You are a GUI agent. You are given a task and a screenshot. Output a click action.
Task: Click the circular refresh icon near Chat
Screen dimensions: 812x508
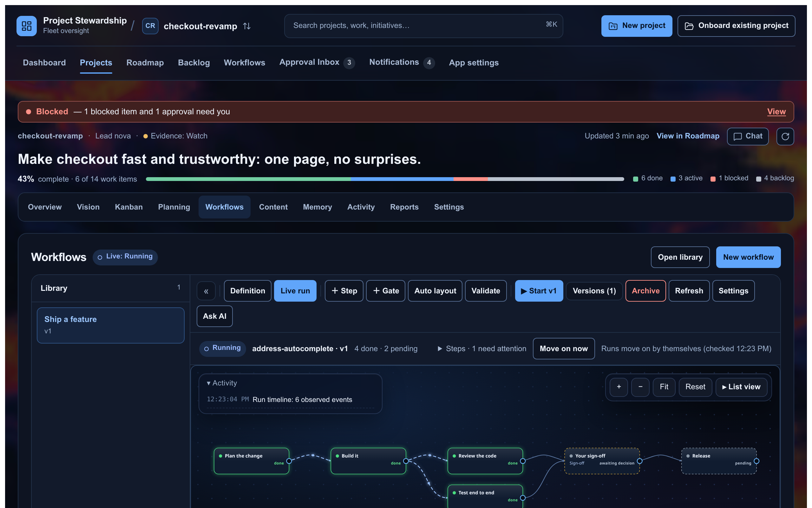pos(785,136)
